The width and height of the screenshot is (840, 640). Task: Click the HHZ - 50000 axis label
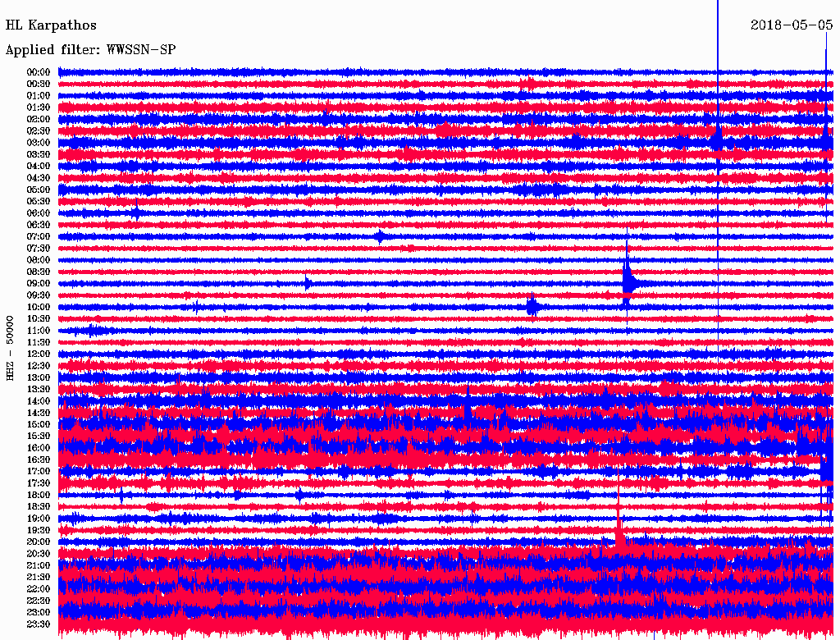point(10,348)
